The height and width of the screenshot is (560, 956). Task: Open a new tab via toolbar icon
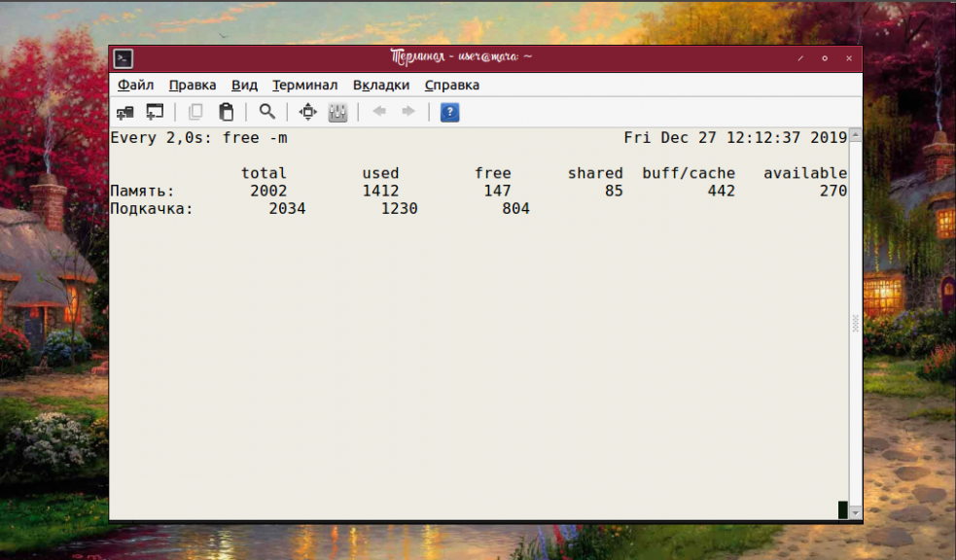[x=125, y=112]
